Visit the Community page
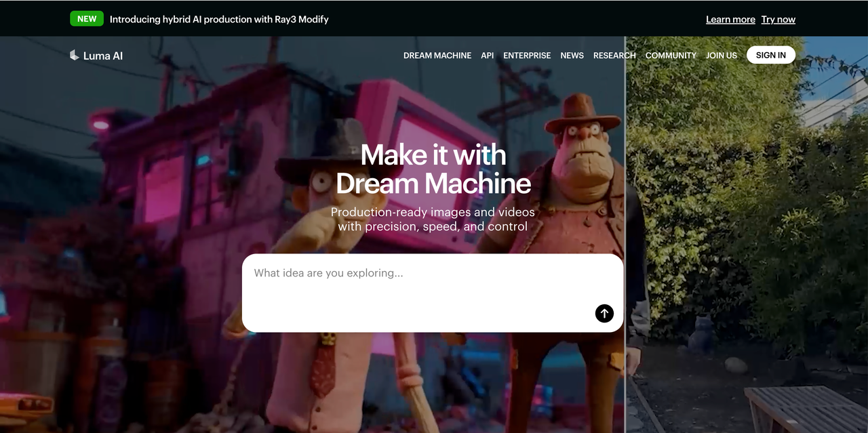Screen dimensions: 868x433 coord(671,56)
